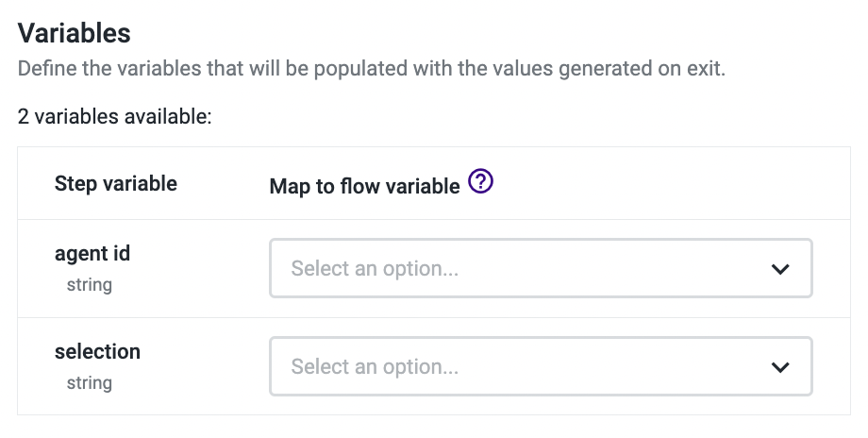Click 'Select an option...' placeholder in agent id row
This screenshot has width=868, height=438.
coord(375,269)
